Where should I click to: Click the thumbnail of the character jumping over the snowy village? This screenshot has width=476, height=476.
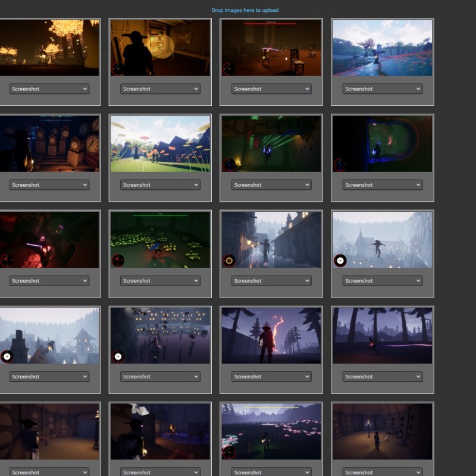(x=382, y=239)
